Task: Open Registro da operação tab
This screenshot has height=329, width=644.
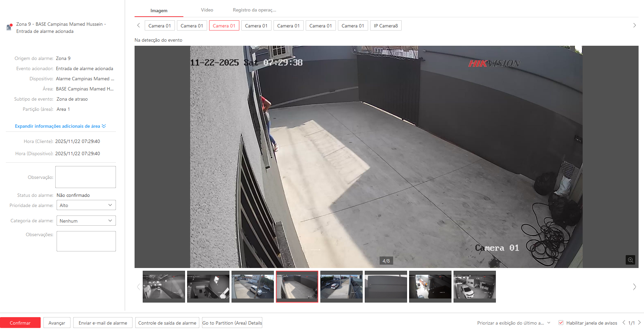Action: (254, 10)
